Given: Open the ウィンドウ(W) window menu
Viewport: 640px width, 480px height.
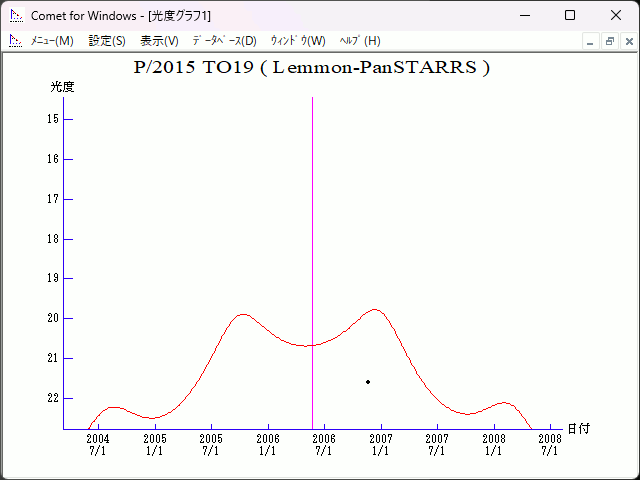Looking at the screenshot, I should (x=298, y=41).
